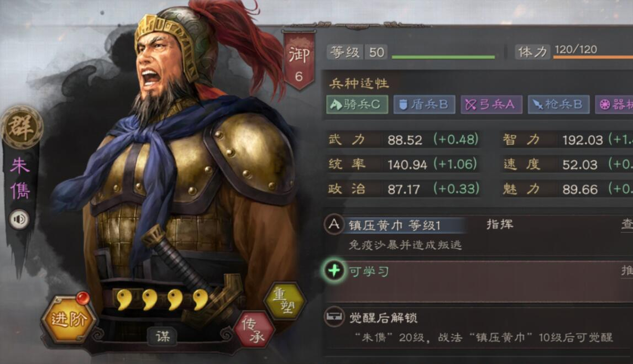Select the 骑兵C cavalry aptitude tag
The image size is (633, 364).
[357, 104]
